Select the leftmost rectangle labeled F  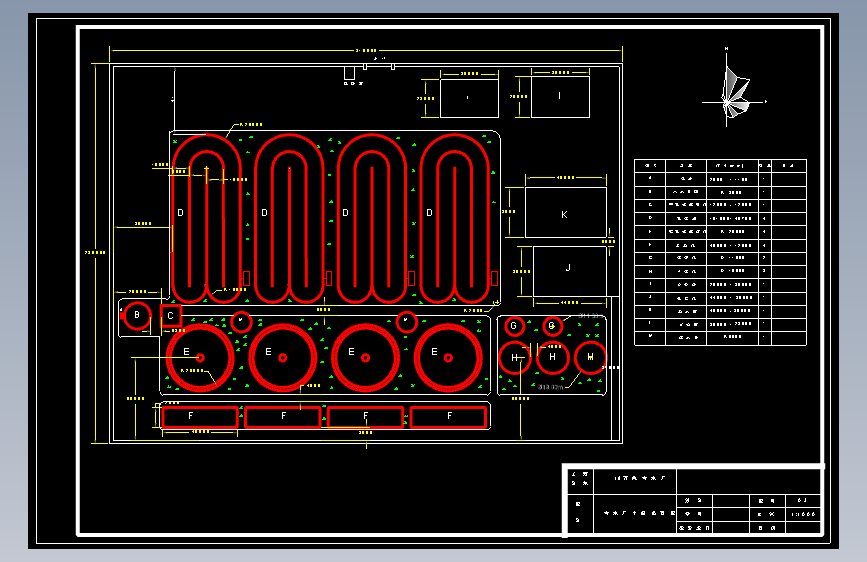(200, 417)
